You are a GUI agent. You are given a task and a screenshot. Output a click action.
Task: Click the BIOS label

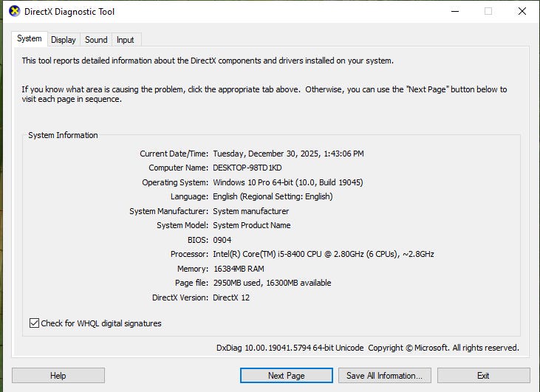(x=198, y=240)
